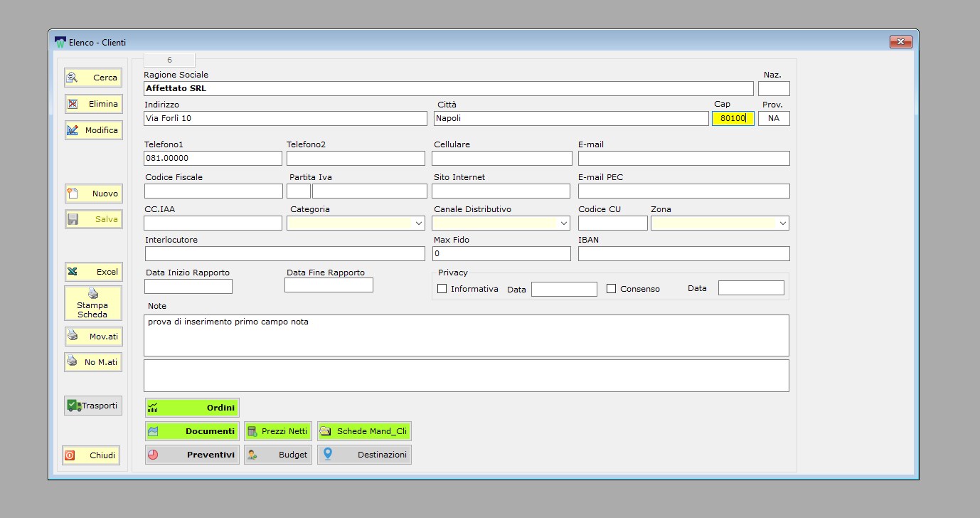980x518 pixels.
Task: Click the Preventivi pie chart icon
Action: (x=152, y=455)
